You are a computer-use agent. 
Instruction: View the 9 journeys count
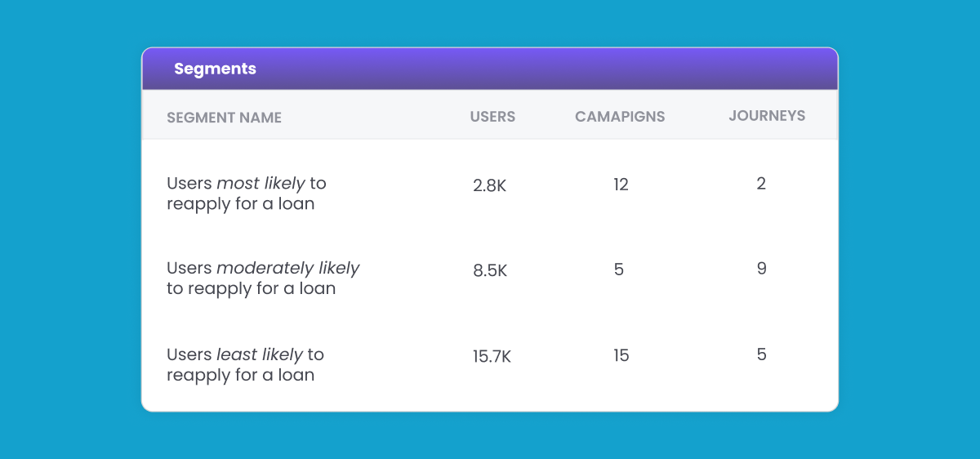[x=761, y=269]
